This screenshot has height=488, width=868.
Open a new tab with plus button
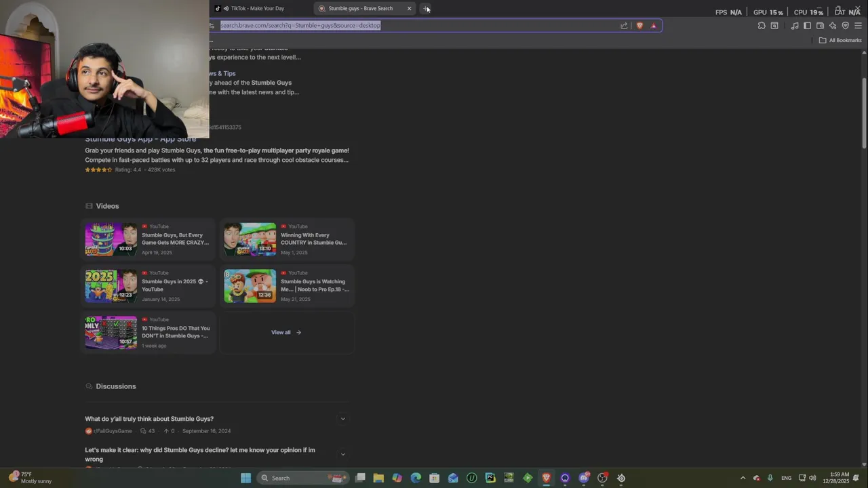[x=426, y=8]
